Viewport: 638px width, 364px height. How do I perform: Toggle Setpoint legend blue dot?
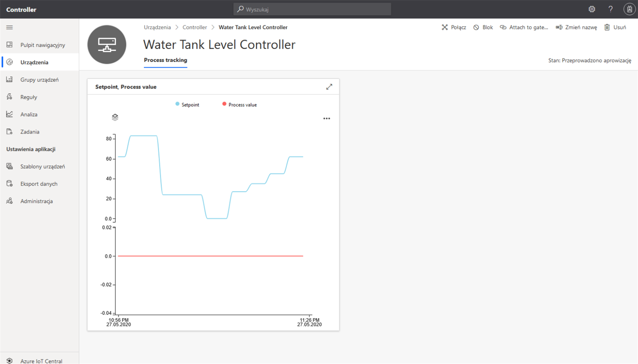pos(177,104)
